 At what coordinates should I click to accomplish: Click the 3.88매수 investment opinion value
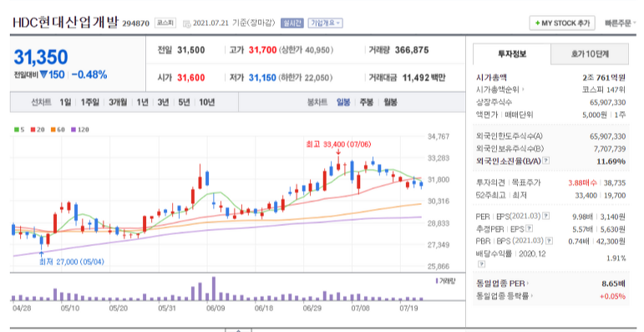582,182
